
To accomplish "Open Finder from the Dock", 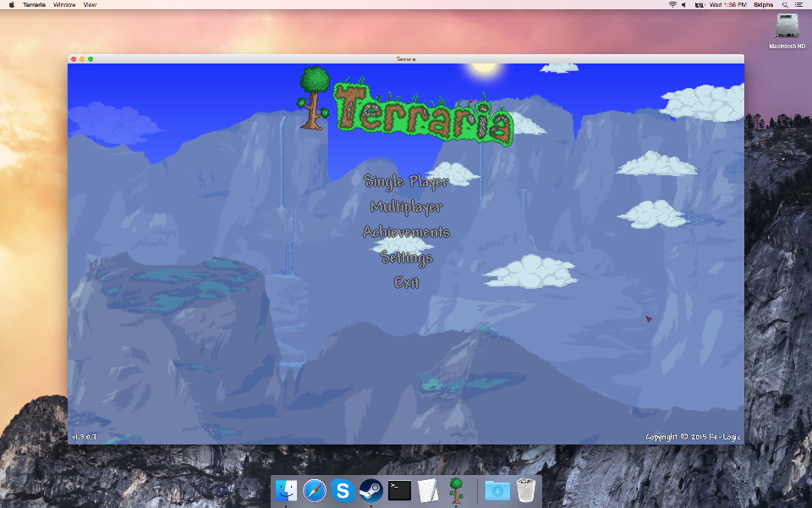I will [286, 490].
